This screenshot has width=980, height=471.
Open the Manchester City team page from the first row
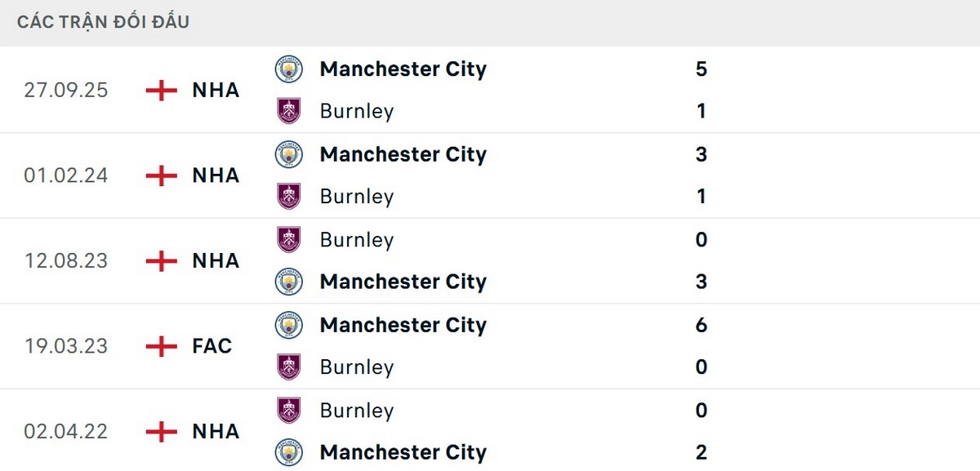click(x=403, y=69)
